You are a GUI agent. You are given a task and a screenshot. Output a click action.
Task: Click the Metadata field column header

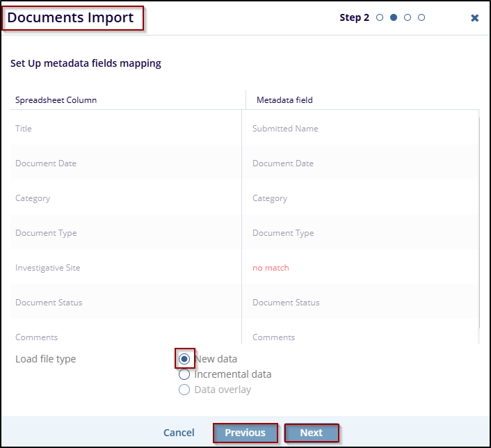(x=284, y=100)
